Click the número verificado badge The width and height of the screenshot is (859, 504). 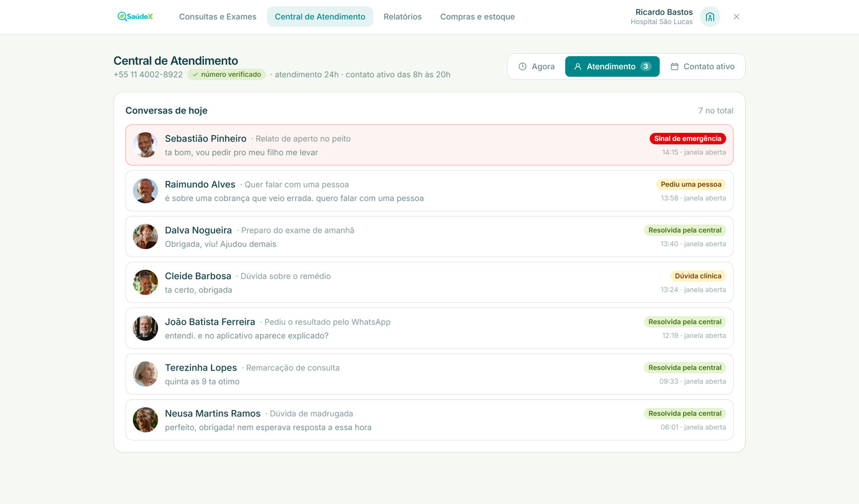coord(227,74)
